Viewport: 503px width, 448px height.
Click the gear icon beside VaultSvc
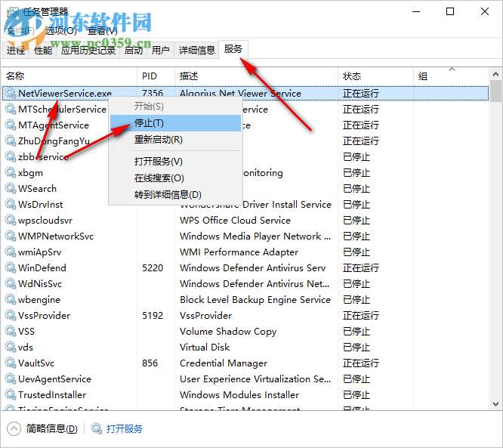[11, 363]
